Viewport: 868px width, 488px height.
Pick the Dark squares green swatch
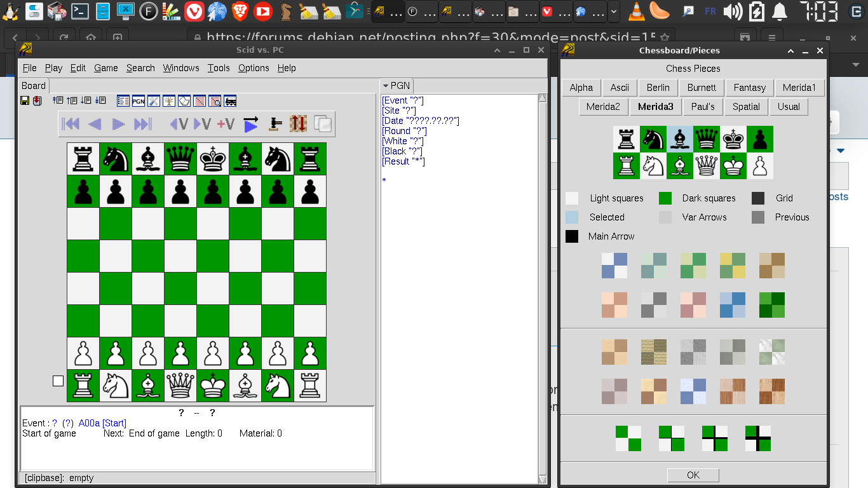tap(665, 198)
